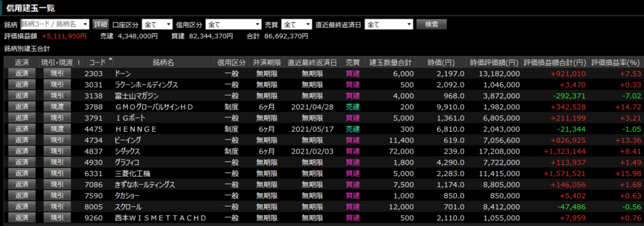Sort by 弁済期限 column header
Viewport: 644px width, 226px height.
click(x=267, y=62)
